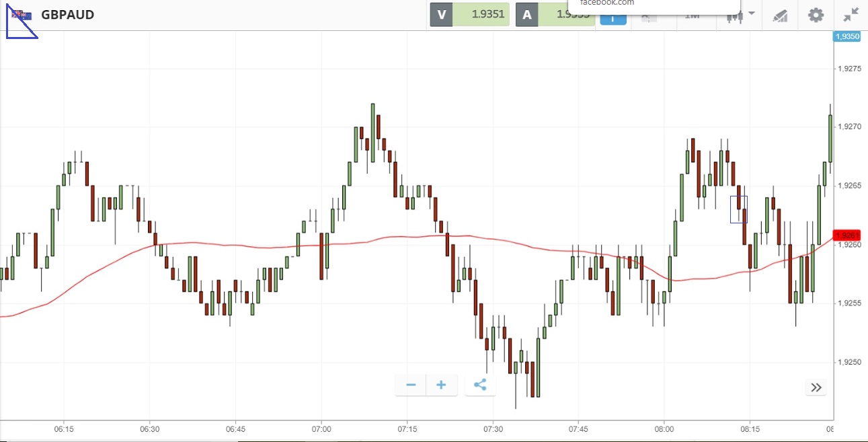Open the indicators/studies icon

tap(780, 15)
